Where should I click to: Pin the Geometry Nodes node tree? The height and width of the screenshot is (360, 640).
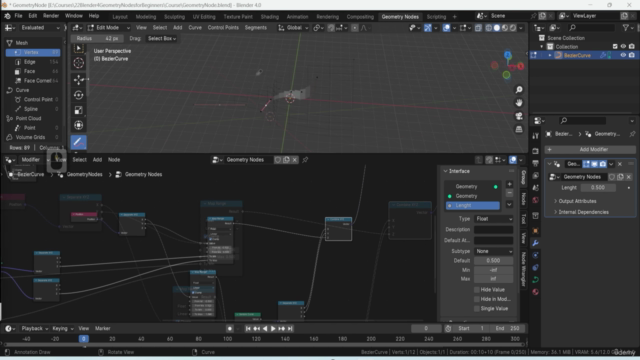point(305,160)
